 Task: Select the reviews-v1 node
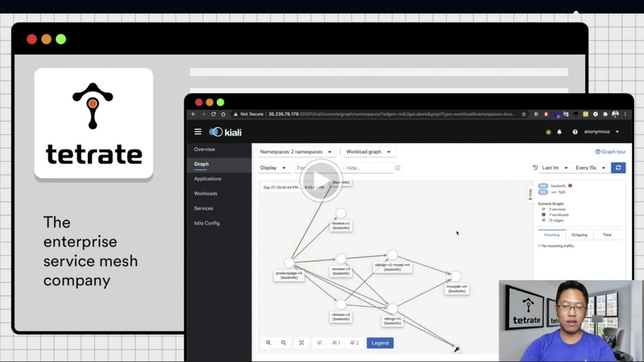pyautogui.click(x=341, y=213)
